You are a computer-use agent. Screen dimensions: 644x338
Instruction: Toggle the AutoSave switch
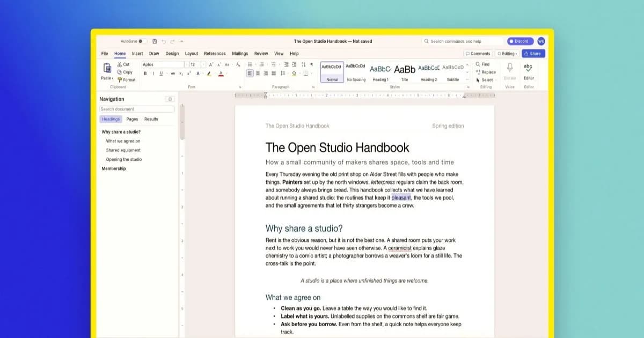tap(142, 41)
